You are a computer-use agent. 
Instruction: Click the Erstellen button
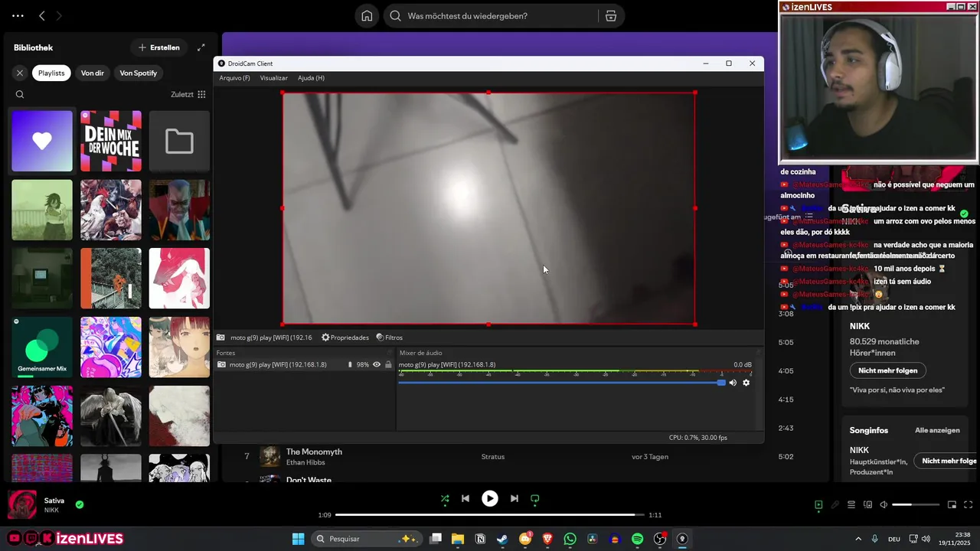tap(159, 47)
